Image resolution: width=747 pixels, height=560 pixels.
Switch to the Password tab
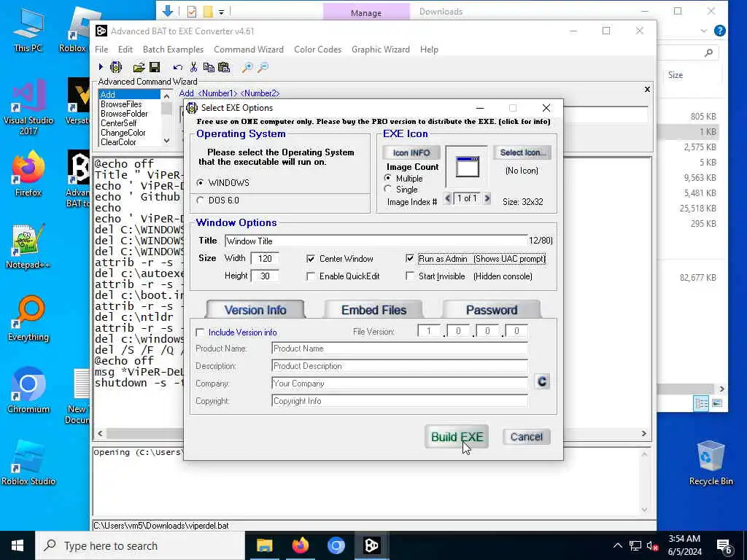(x=492, y=310)
